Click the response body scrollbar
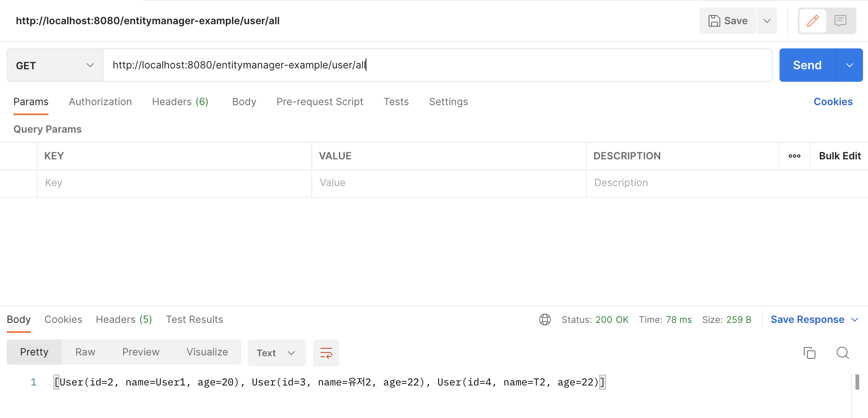This screenshot has height=418, width=868. click(x=857, y=382)
